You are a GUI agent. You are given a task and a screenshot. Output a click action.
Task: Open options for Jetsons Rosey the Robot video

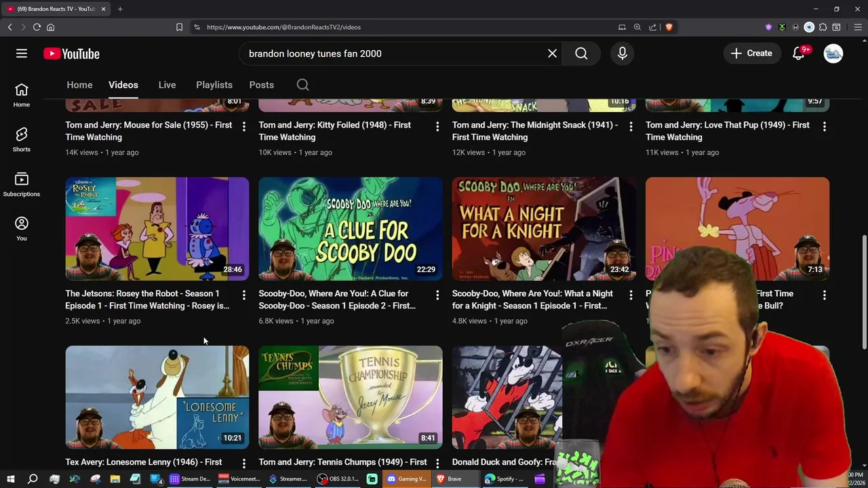(243, 295)
